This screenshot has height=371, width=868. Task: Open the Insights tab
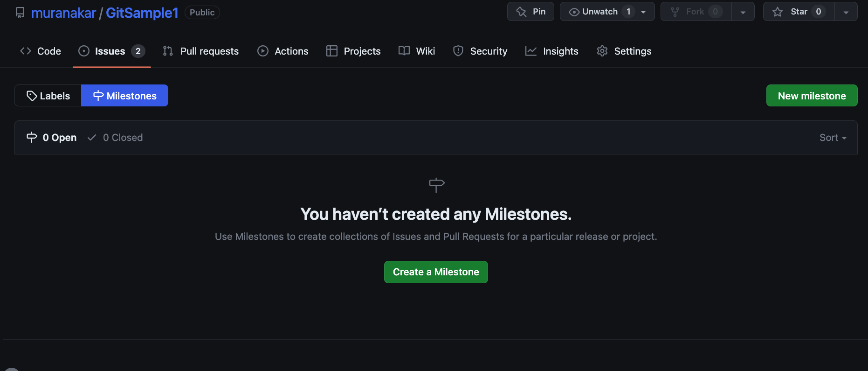(552, 51)
